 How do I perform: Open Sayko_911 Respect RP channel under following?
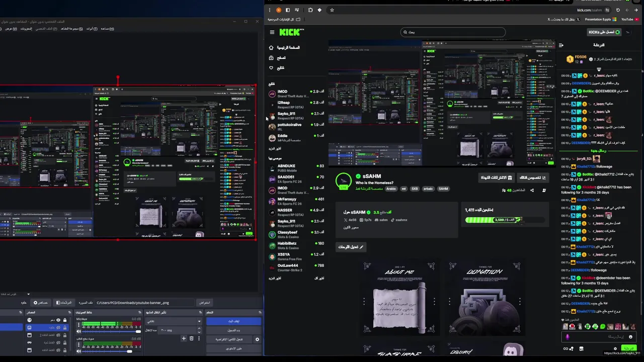coord(297,116)
